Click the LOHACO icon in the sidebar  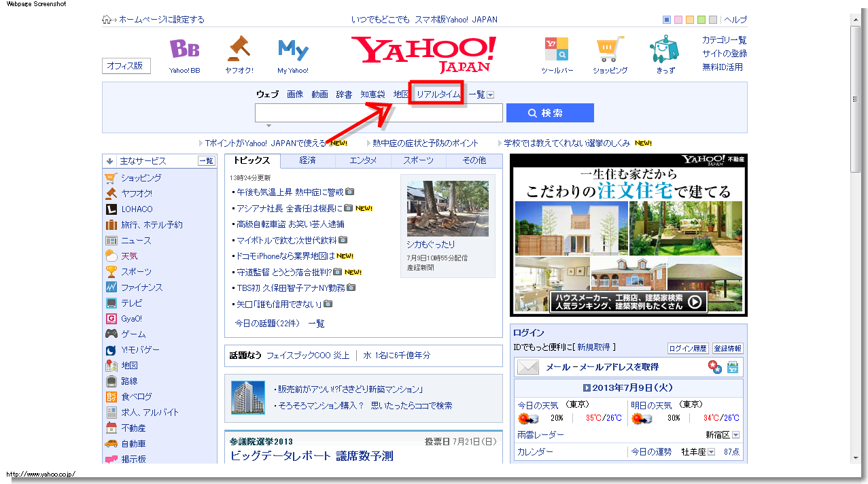click(x=111, y=209)
